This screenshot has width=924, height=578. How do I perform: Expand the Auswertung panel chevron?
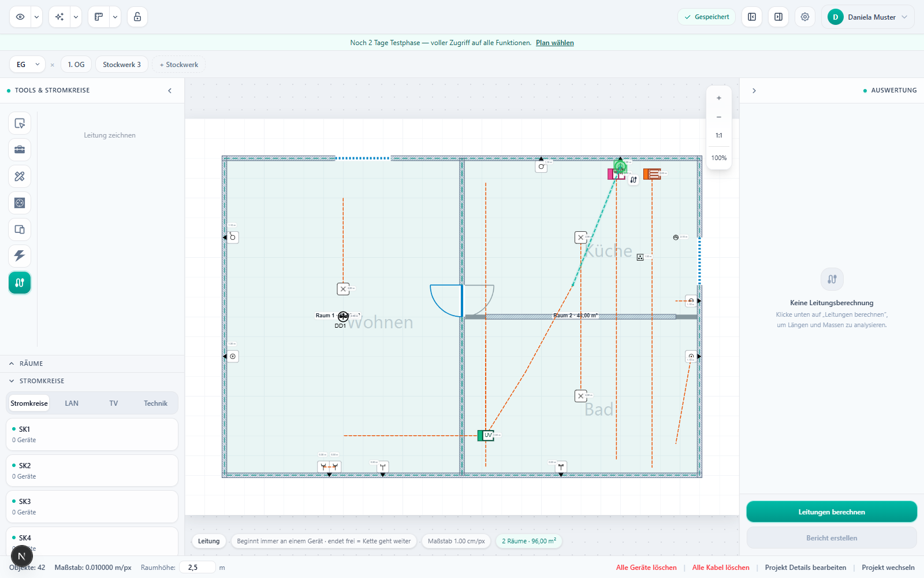(754, 91)
